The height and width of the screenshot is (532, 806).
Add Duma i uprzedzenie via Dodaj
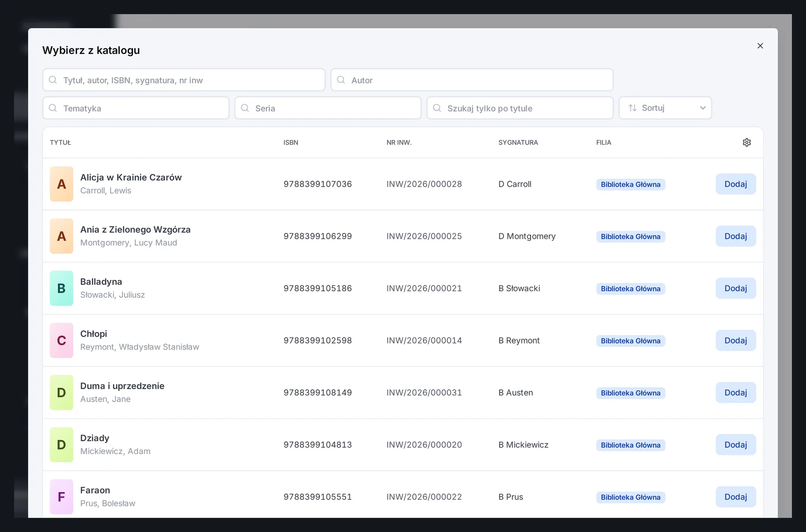click(736, 393)
